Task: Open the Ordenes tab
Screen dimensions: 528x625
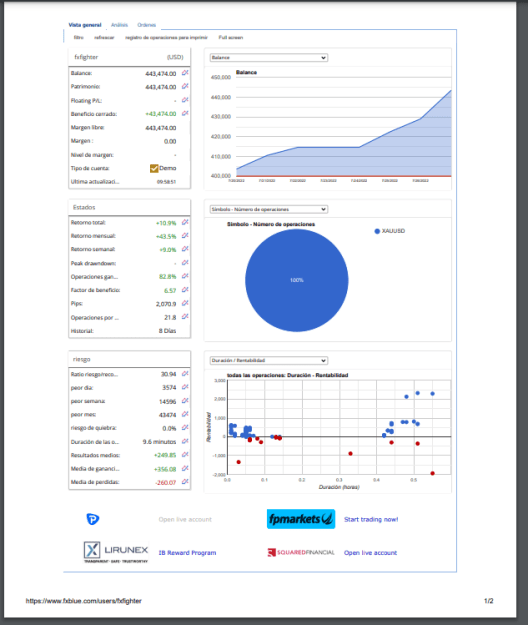Action: (147, 25)
